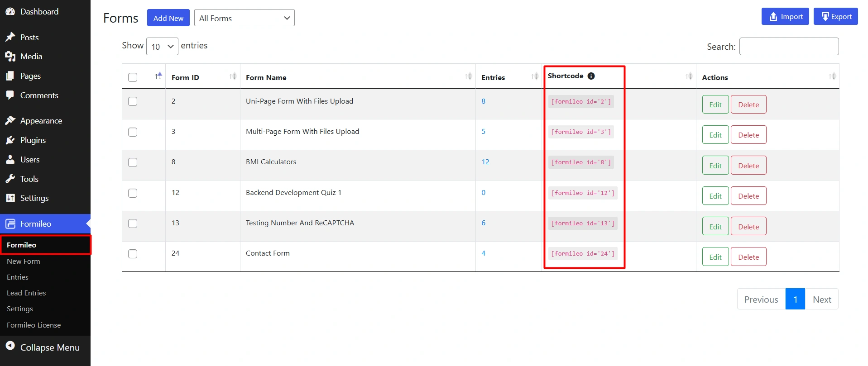Toggle the select-all checkbox in table header
This screenshot has height=366, width=868.
tap(133, 77)
